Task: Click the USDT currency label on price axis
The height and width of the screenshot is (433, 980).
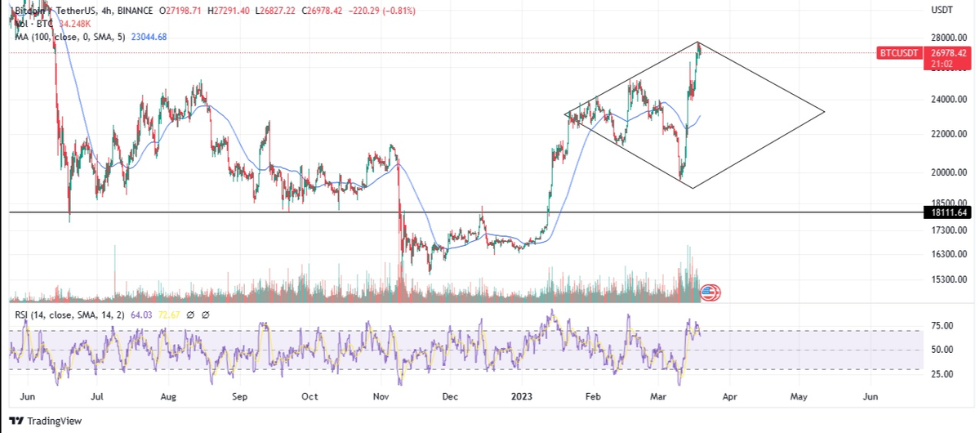Action: (942, 10)
